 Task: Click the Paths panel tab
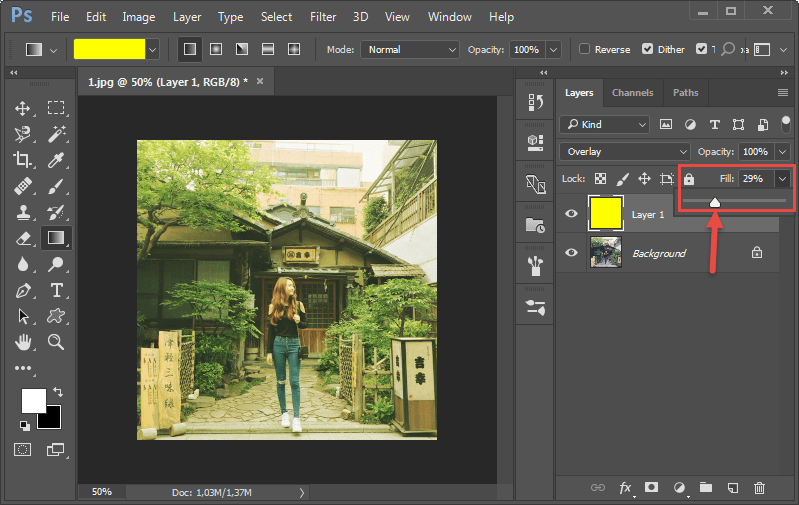685,93
